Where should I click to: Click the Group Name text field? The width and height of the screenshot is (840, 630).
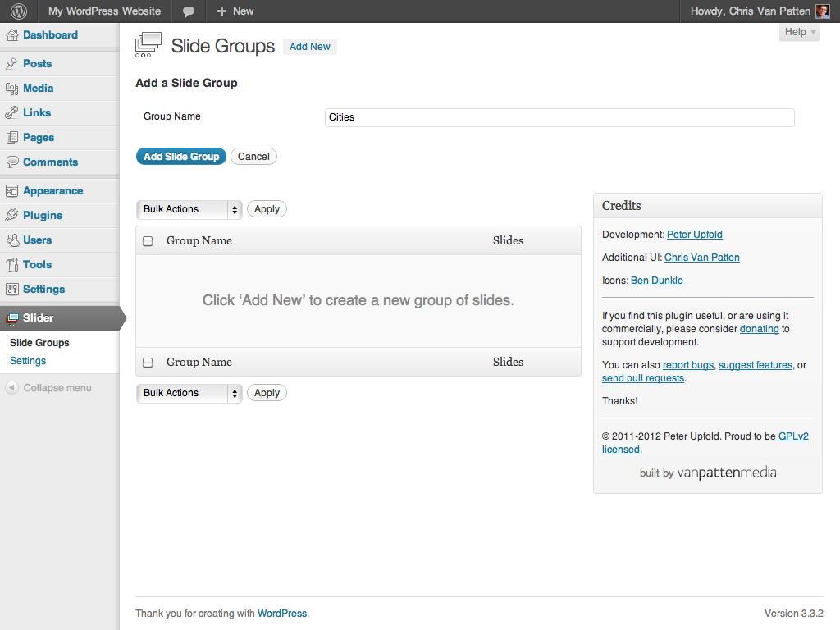(559, 117)
